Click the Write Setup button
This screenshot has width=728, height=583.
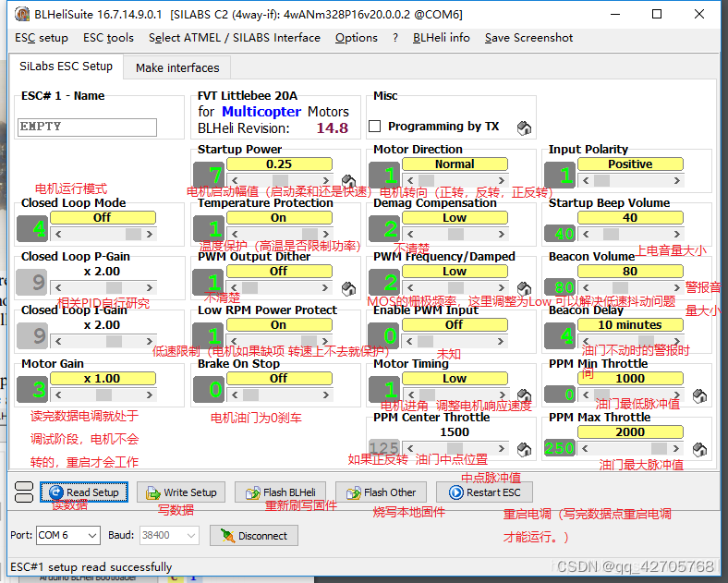(x=181, y=492)
